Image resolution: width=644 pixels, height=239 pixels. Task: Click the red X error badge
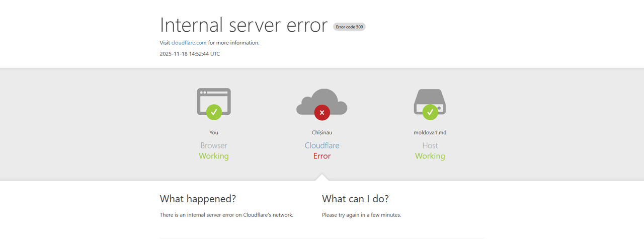pyautogui.click(x=322, y=112)
